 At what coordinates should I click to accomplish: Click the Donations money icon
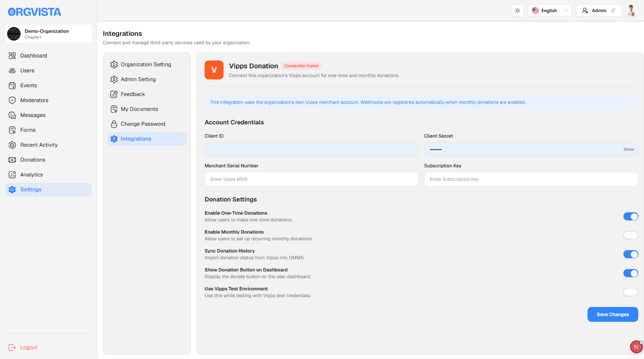(12, 160)
